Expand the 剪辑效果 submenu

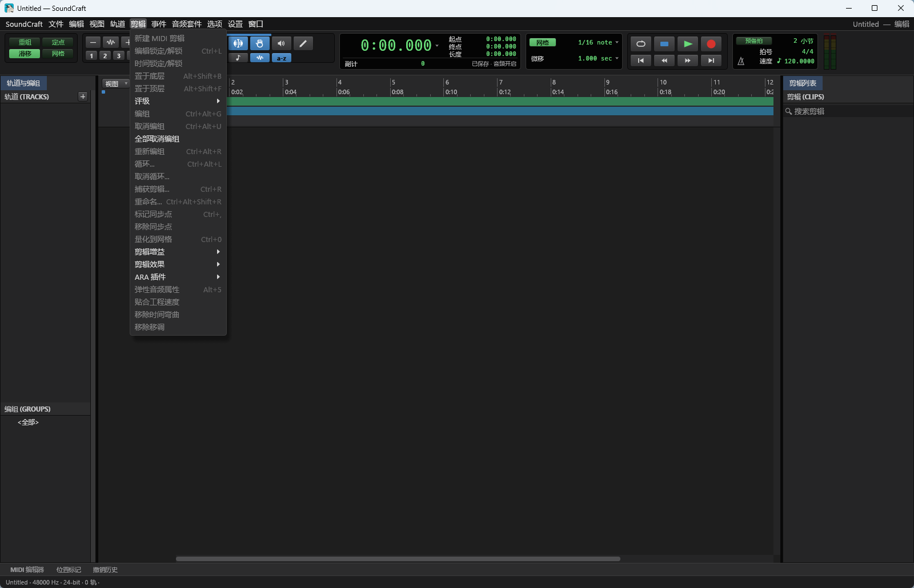(x=178, y=264)
